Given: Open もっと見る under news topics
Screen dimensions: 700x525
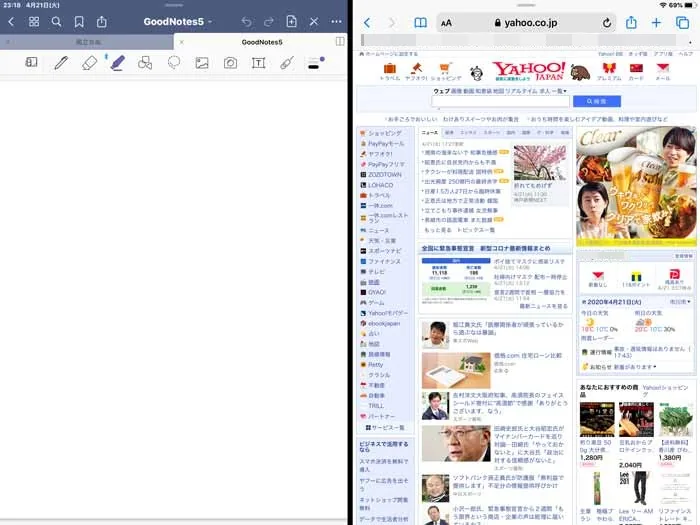Looking at the screenshot, I should pyautogui.click(x=438, y=230).
